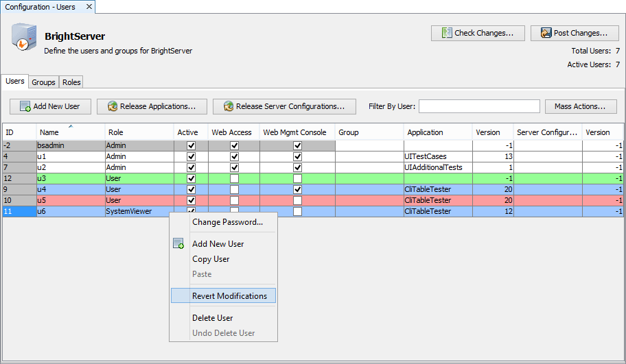Switch to the Roles tab
Viewport: 626px width, 364px height.
click(x=71, y=82)
